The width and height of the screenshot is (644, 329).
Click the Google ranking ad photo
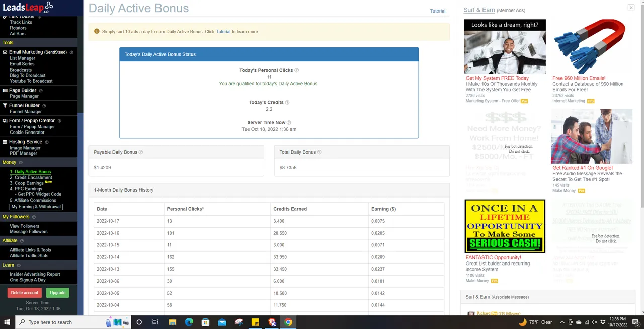tap(592, 136)
